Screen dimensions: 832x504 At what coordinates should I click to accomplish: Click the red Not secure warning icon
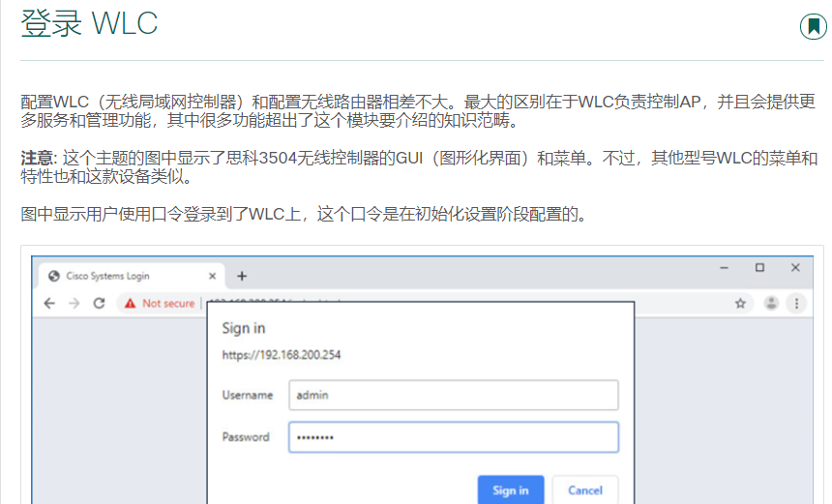tap(130, 303)
